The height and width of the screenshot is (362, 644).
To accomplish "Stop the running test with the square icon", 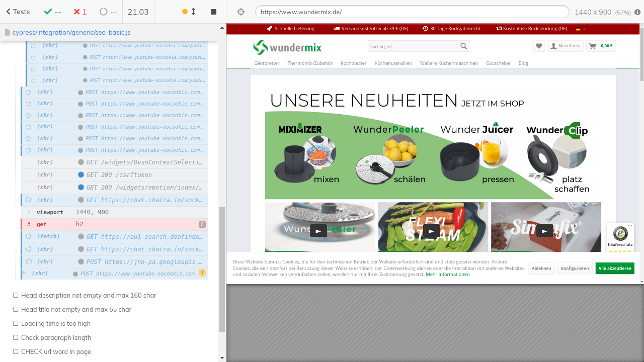I will [213, 12].
